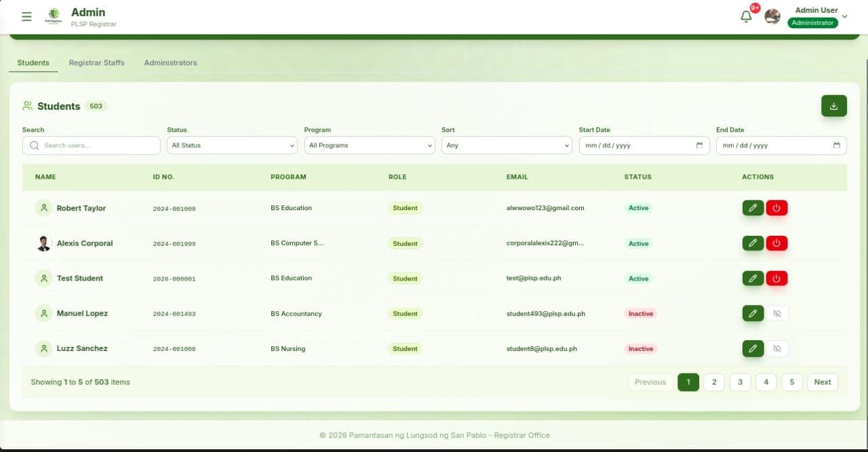Image resolution: width=868 pixels, height=452 pixels.
Task: Open the Sort dropdown set to Any
Action: pyautogui.click(x=507, y=145)
